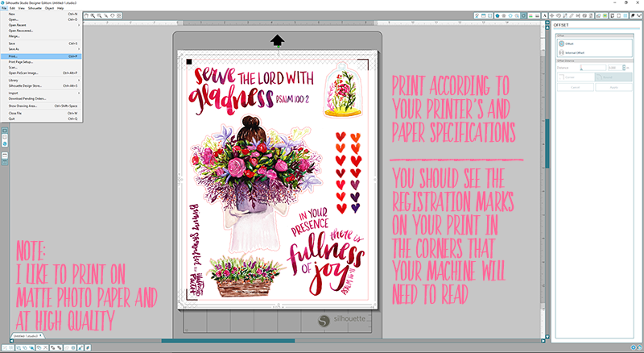This screenshot has width=644, height=353.
Task: Click the Offset Distance stepper arrows
Action: [624, 68]
